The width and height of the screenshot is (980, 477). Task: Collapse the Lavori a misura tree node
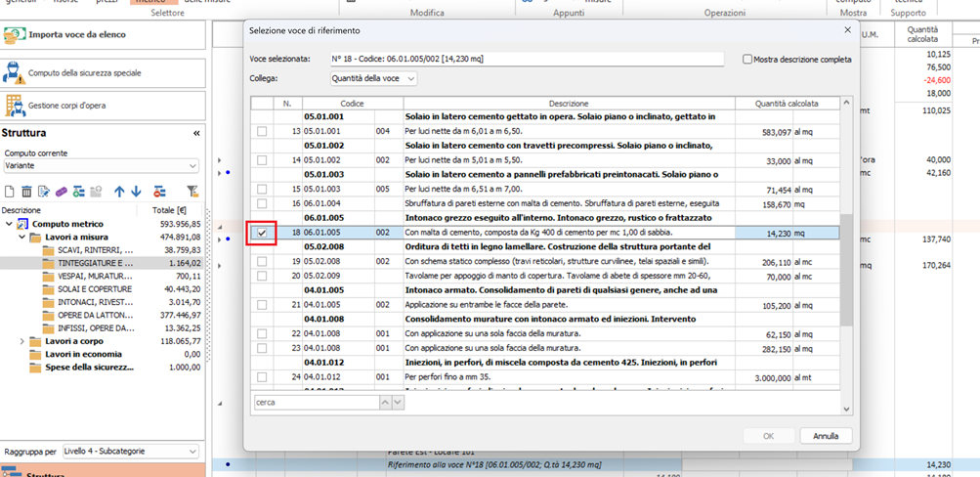[x=21, y=237]
